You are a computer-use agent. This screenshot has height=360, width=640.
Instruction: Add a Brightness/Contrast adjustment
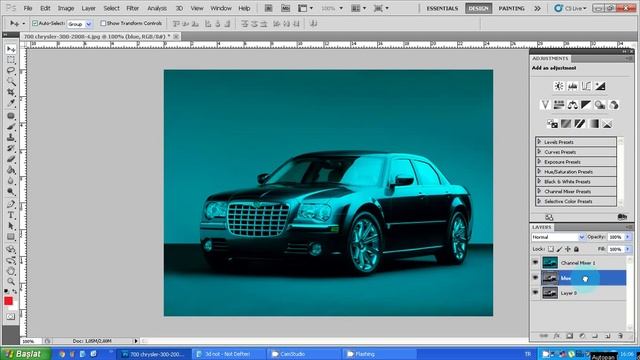(x=559, y=86)
